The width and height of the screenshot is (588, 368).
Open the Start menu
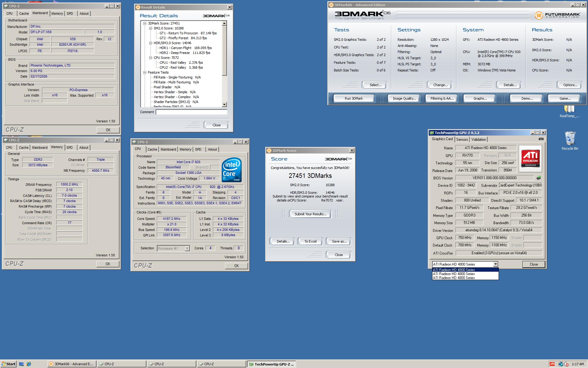click(8, 364)
